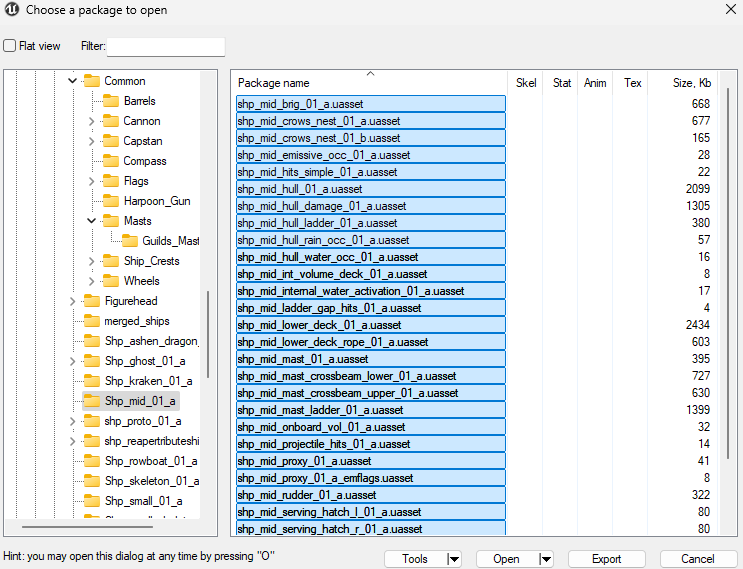The width and height of the screenshot is (743, 569).
Task: Open the Tools button dropdown arrow
Action: point(453,559)
